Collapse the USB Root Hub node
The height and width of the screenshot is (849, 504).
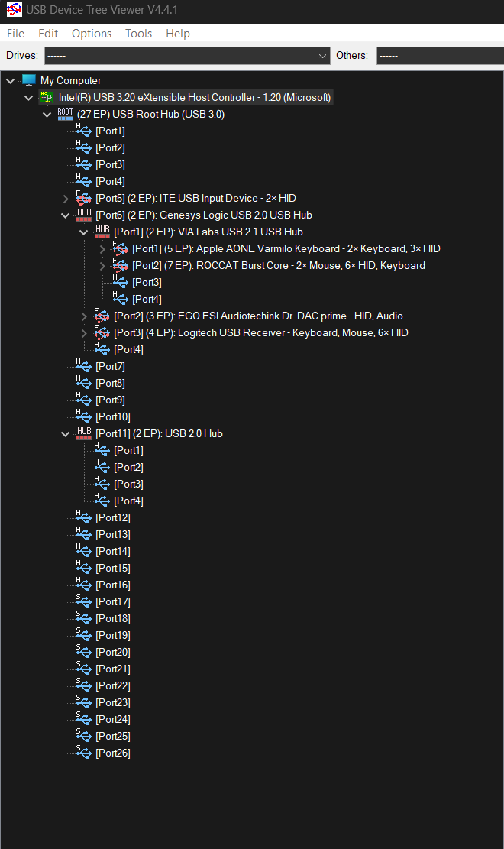pyautogui.click(x=47, y=115)
